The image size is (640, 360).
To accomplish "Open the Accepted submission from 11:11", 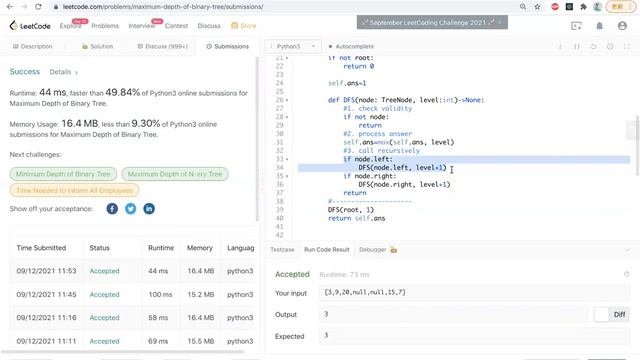I will (104, 341).
